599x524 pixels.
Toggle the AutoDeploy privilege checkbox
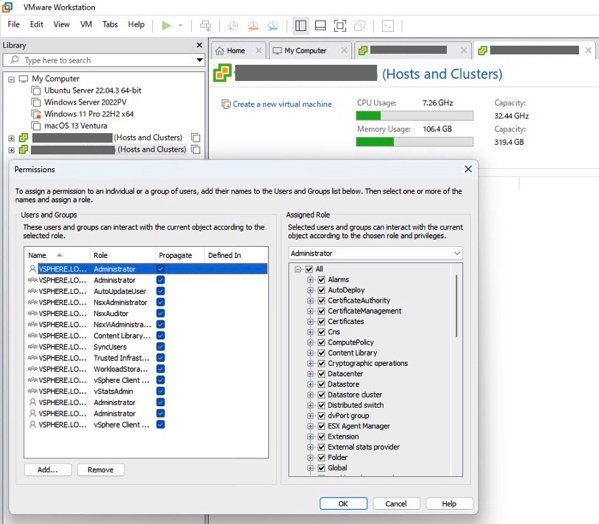coord(322,290)
